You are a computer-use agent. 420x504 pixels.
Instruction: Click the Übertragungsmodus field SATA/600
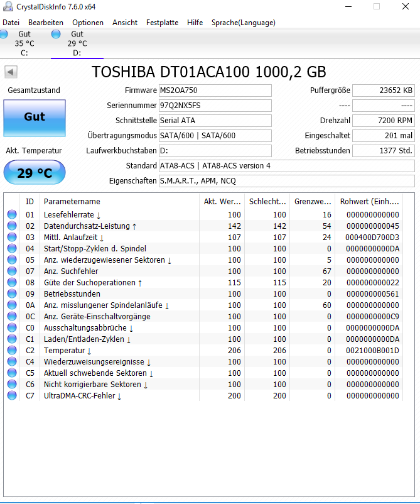point(215,136)
